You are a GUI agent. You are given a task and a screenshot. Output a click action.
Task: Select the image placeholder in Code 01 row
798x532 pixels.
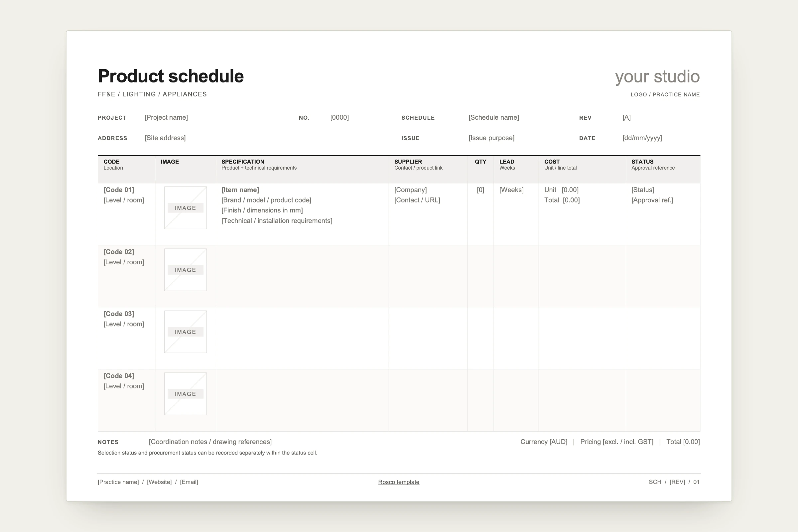point(186,207)
